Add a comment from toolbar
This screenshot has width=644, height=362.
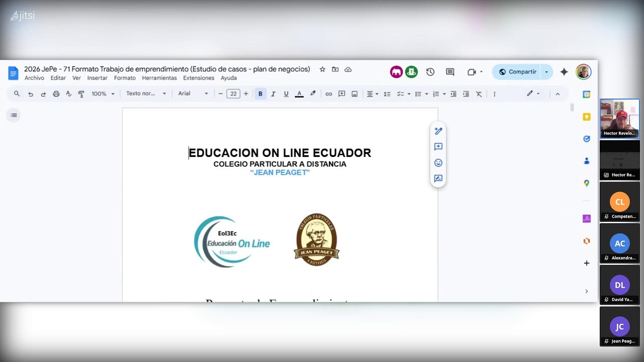point(342,94)
